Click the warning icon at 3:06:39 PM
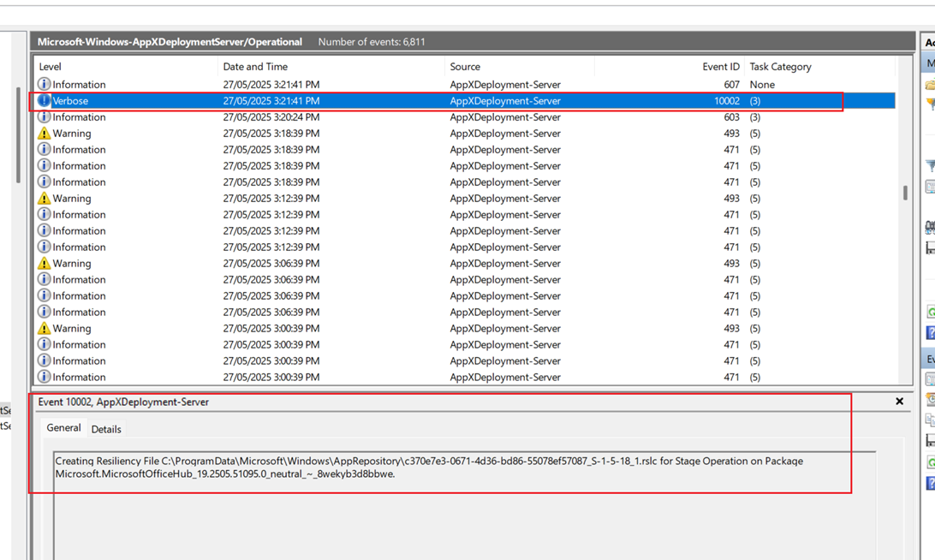 [44, 264]
